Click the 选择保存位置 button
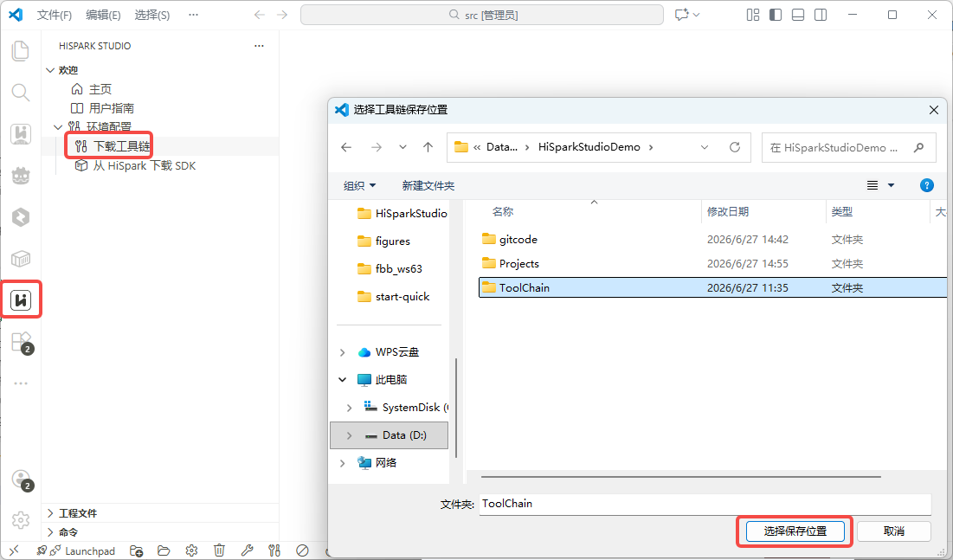Viewport: 953px width, 560px height. [795, 531]
